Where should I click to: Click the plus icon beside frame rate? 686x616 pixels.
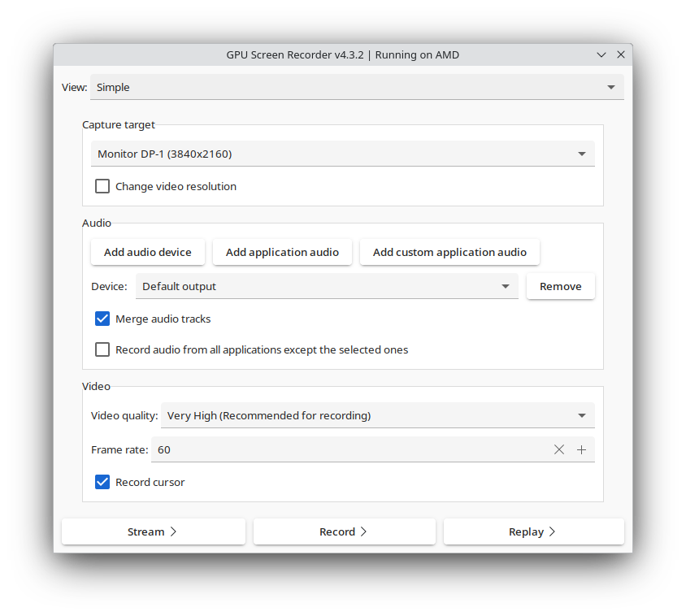(x=582, y=449)
